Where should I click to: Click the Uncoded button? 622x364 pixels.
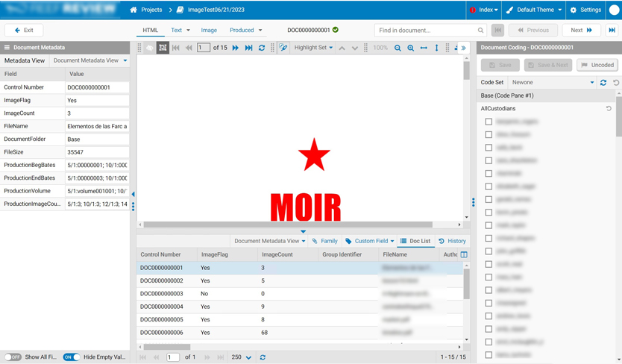(597, 65)
